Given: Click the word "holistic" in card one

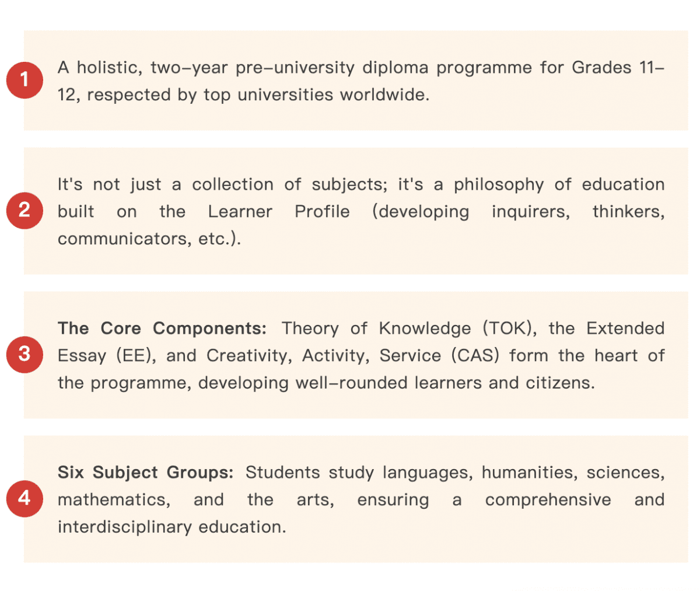Looking at the screenshot, I should click(109, 68).
